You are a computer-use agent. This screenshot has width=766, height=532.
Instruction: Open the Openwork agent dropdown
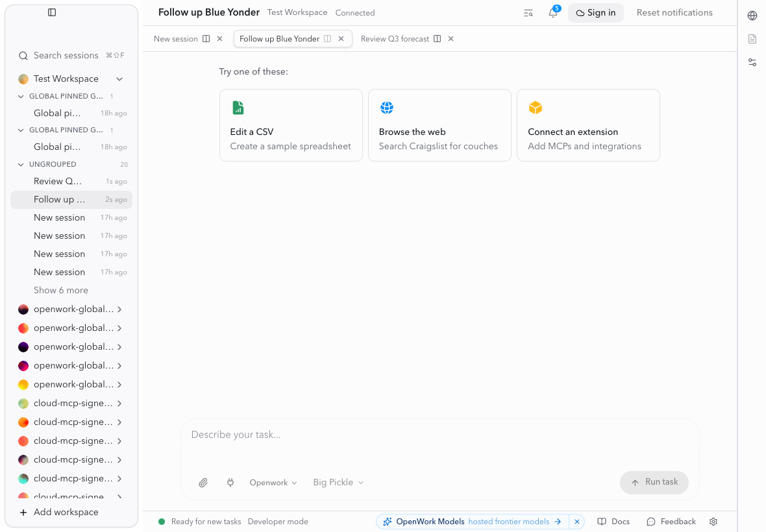click(273, 483)
